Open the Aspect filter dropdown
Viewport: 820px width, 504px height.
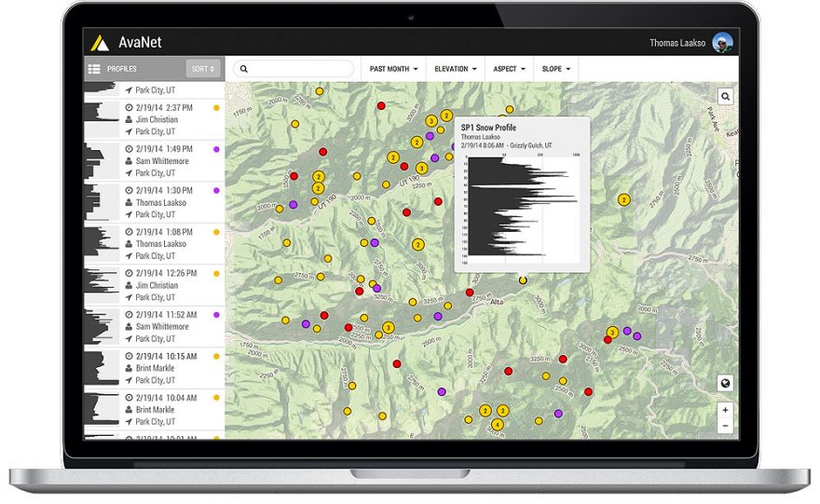pos(511,69)
